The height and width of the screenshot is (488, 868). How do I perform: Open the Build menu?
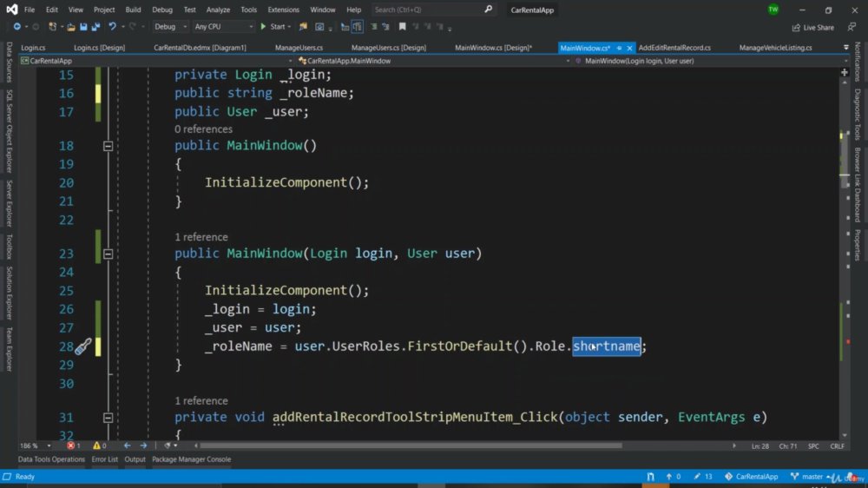pos(133,10)
